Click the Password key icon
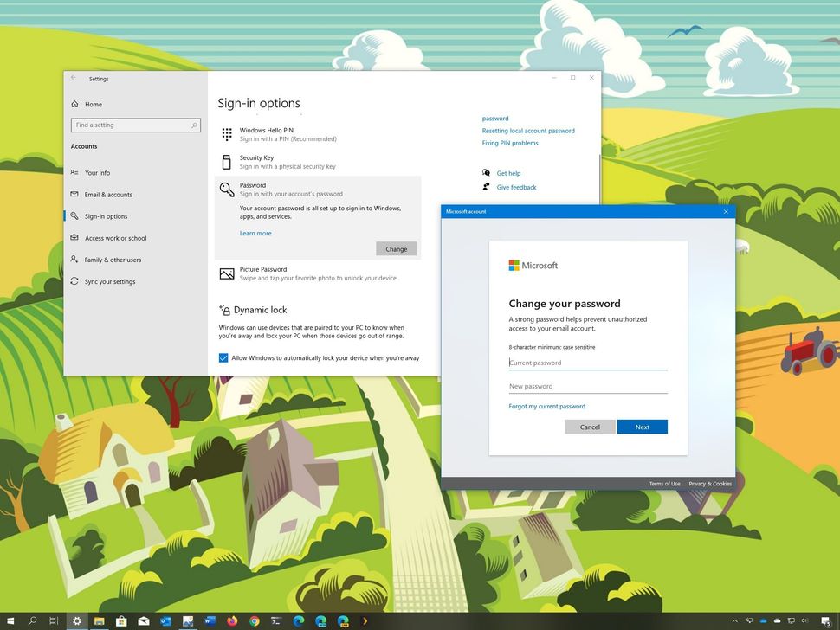 pyautogui.click(x=227, y=190)
